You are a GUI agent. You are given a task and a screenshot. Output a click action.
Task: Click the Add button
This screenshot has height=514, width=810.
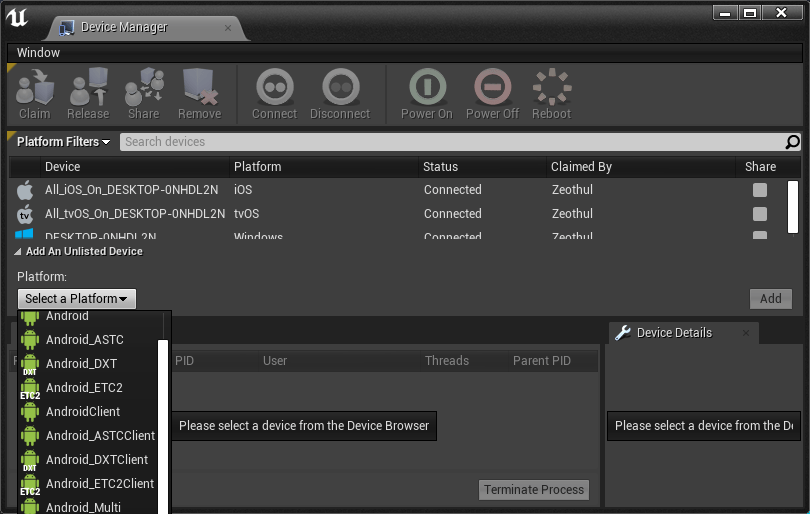click(x=771, y=299)
